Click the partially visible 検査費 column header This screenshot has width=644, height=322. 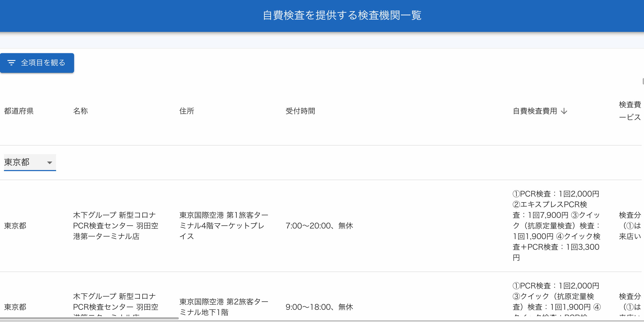pos(630,111)
